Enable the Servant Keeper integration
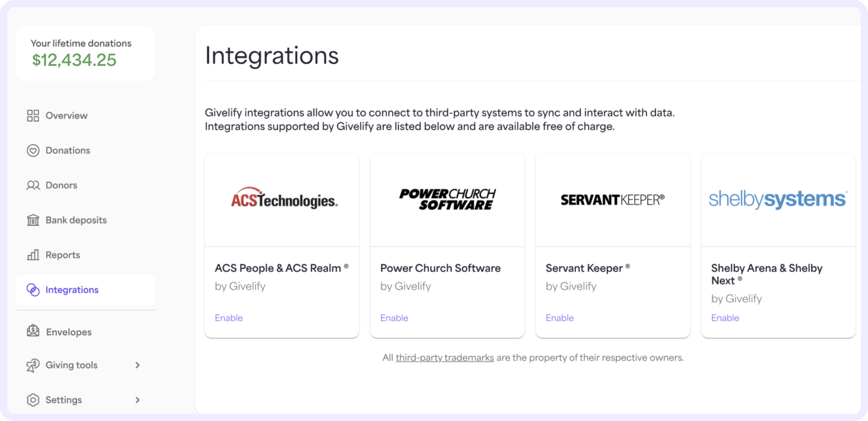This screenshot has width=868, height=421. pyautogui.click(x=560, y=318)
